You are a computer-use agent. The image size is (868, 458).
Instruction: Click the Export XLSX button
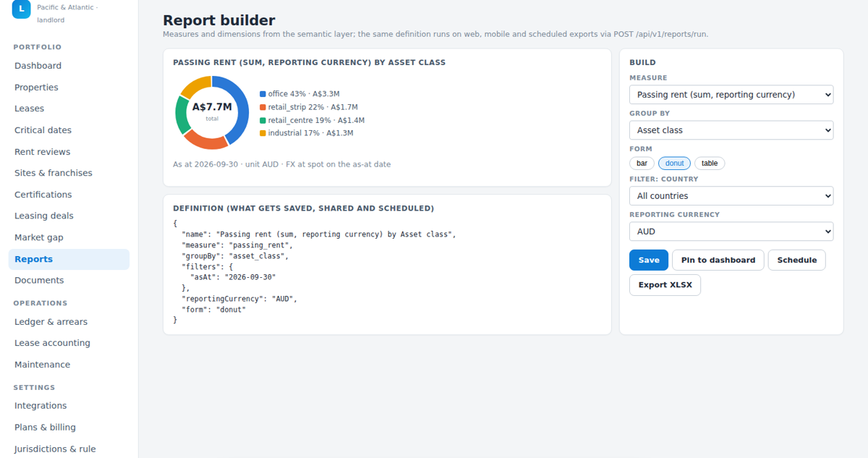[665, 285]
